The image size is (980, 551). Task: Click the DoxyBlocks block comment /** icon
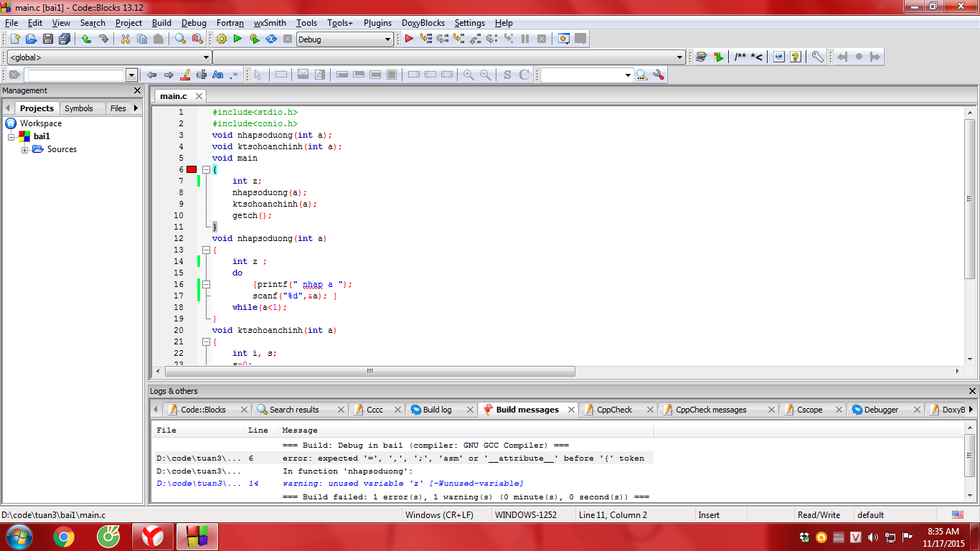740,57
